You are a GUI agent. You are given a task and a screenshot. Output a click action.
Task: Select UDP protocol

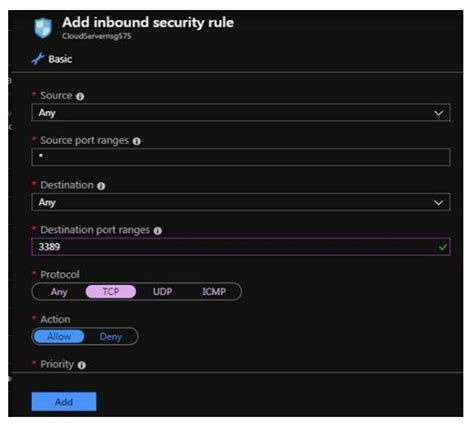pyautogui.click(x=163, y=292)
